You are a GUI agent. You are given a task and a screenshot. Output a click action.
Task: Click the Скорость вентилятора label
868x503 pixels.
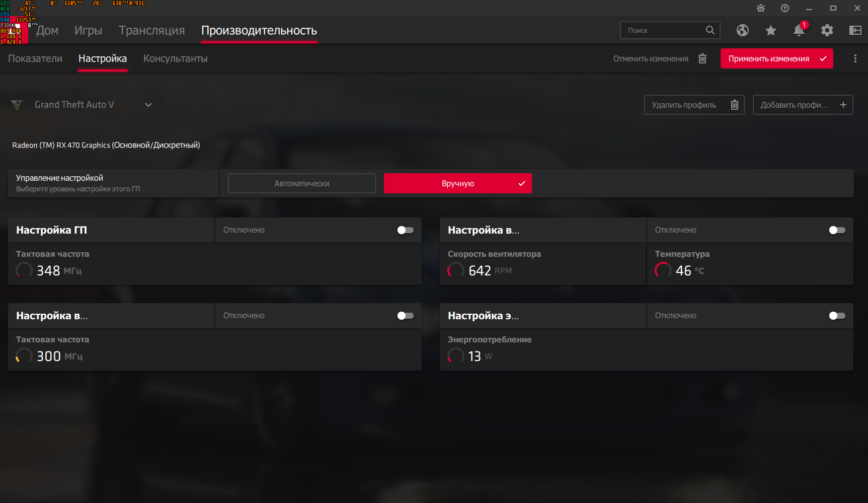coord(495,254)
